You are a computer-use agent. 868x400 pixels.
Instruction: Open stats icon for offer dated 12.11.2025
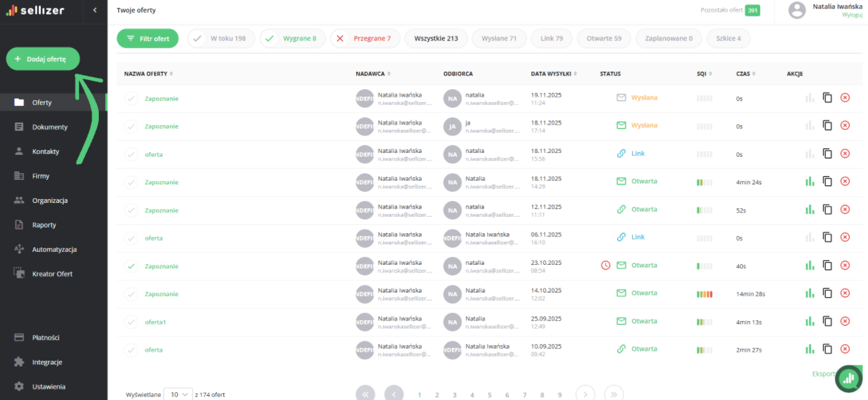pyautogui.click(x=809, y=210)
